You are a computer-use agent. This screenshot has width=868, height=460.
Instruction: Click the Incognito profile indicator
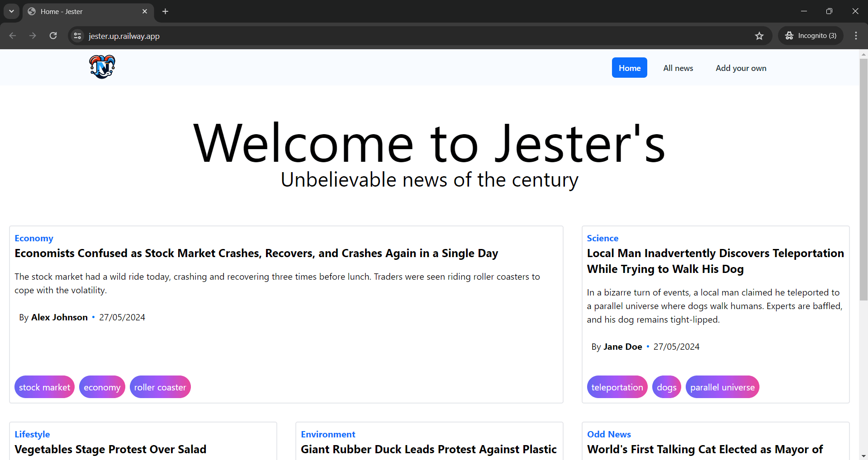(x=811, y=36)
